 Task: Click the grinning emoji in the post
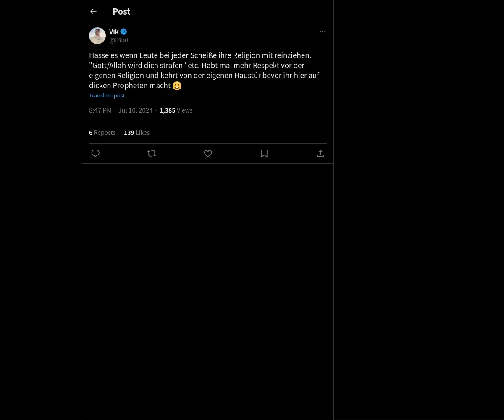point(177,86)
